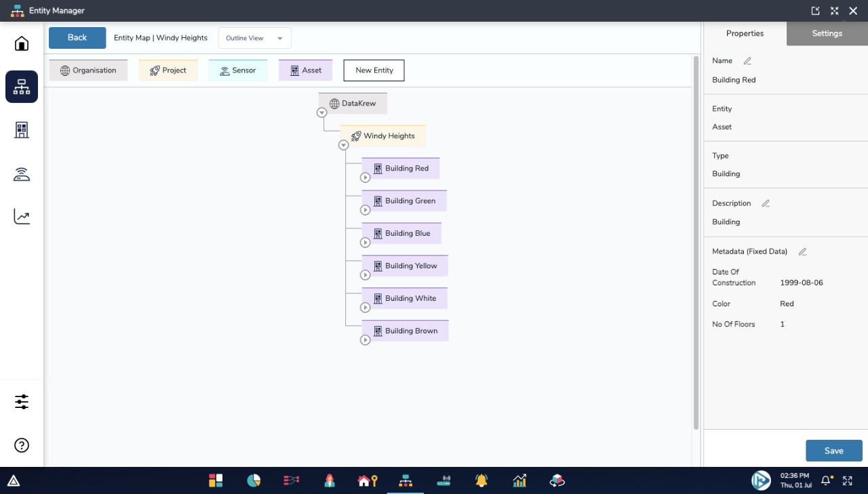
Task: Select the Windy Heights project node
Action: click(383, 136)
